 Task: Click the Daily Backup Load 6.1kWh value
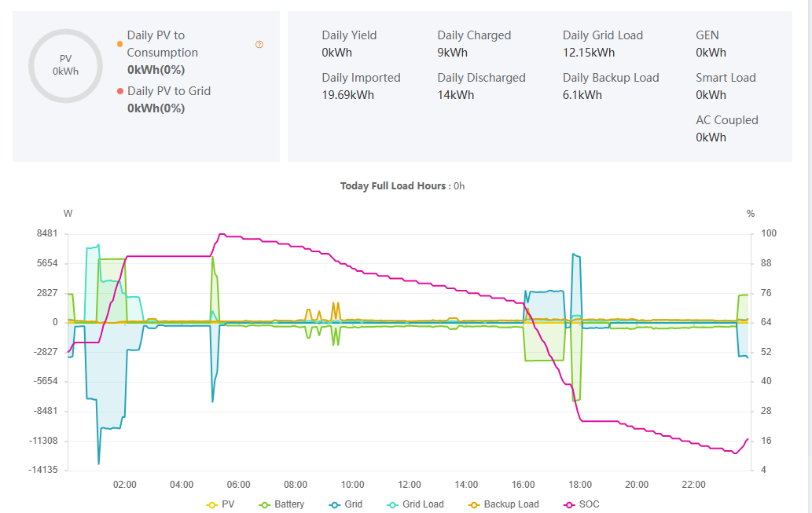(582, 95)
